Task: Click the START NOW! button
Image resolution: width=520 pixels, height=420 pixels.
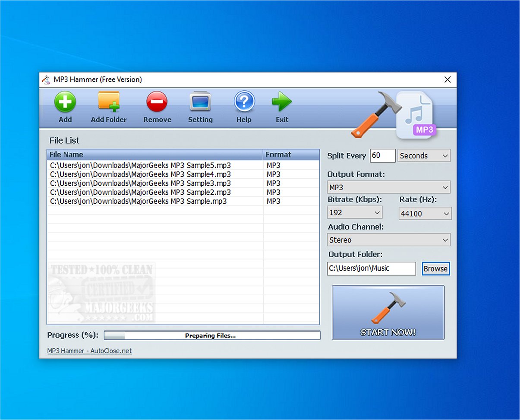Action: pyautogui.click(x=388, y=312)
